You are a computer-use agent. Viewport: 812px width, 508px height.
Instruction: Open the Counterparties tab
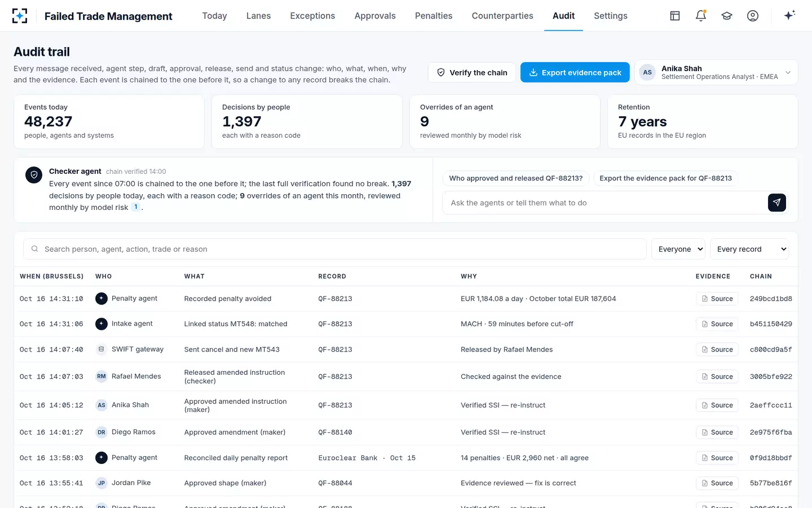[x=502, y=16]
